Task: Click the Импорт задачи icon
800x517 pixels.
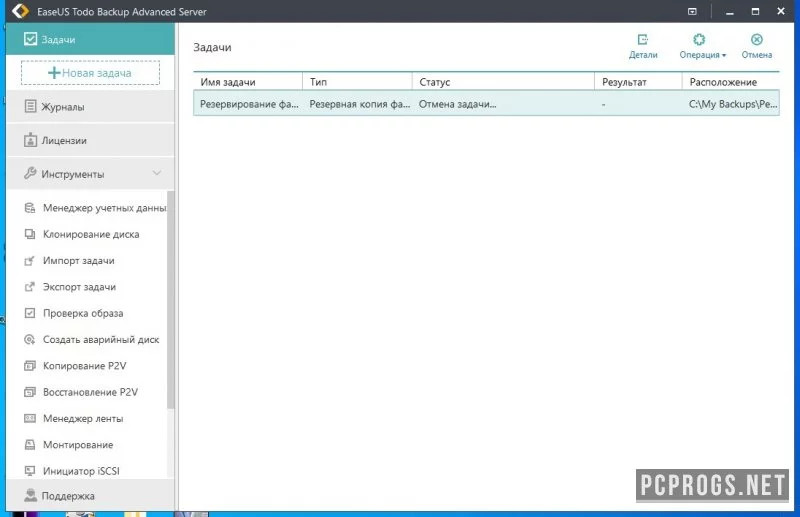Action: pyautogui.click(x=30, y=260)
